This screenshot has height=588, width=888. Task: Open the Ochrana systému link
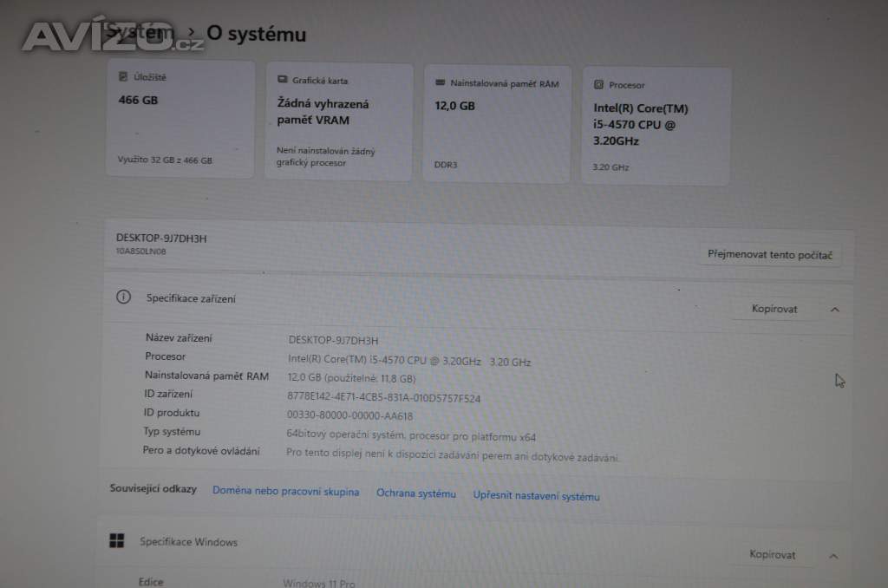tap(415, 493)
